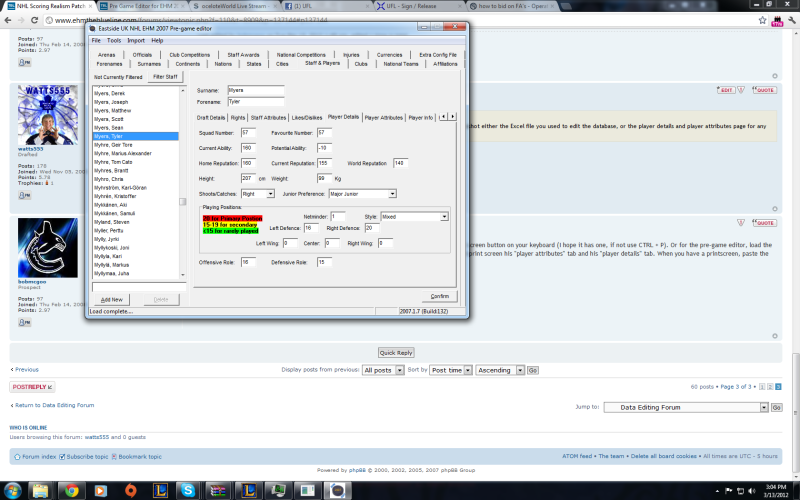Go to page 1 of the topic

click(x=762, y=387)
